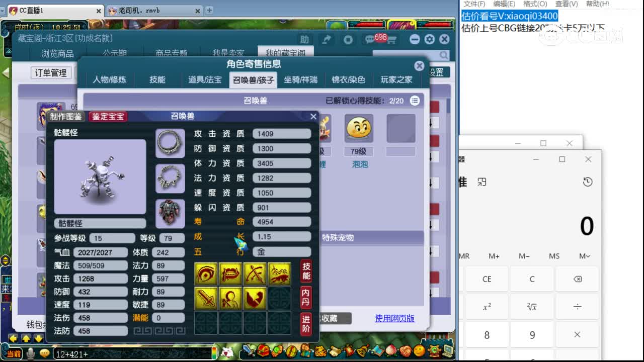644x362 pixels.
Task: Select the 我的藏宝阁 tab
Action: (x=286, y=53)
